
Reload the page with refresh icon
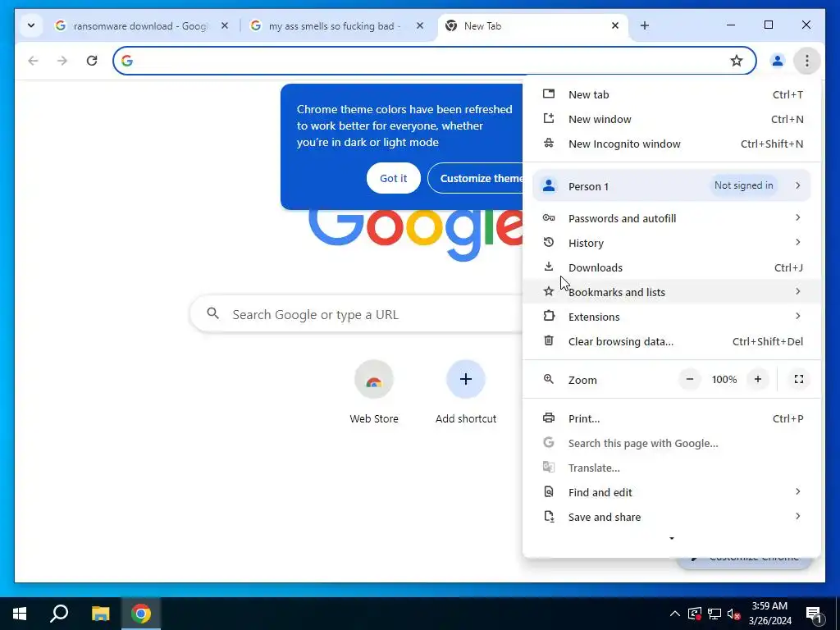(92, 61)
